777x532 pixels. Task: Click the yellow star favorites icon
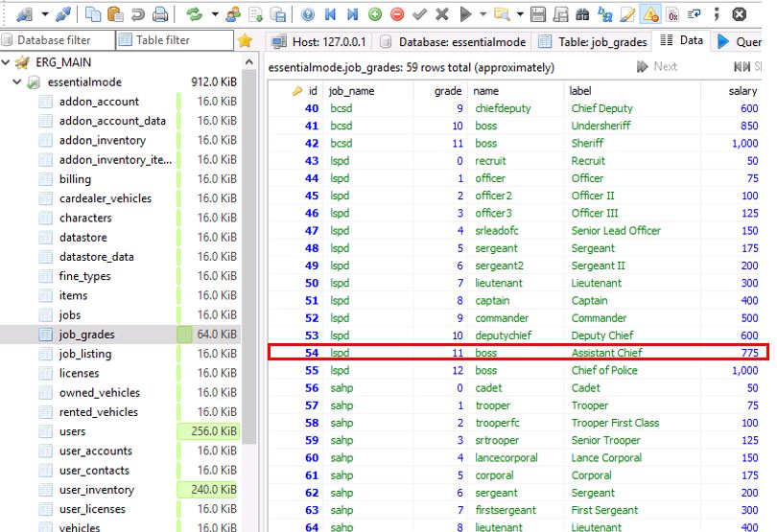(x=246, y=40)
